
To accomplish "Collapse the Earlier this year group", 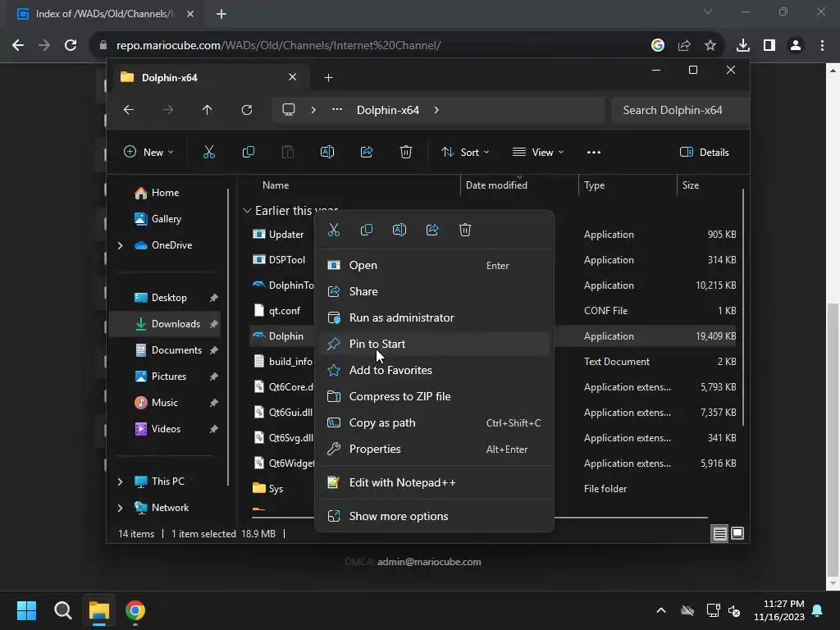I will click(247, 211).
